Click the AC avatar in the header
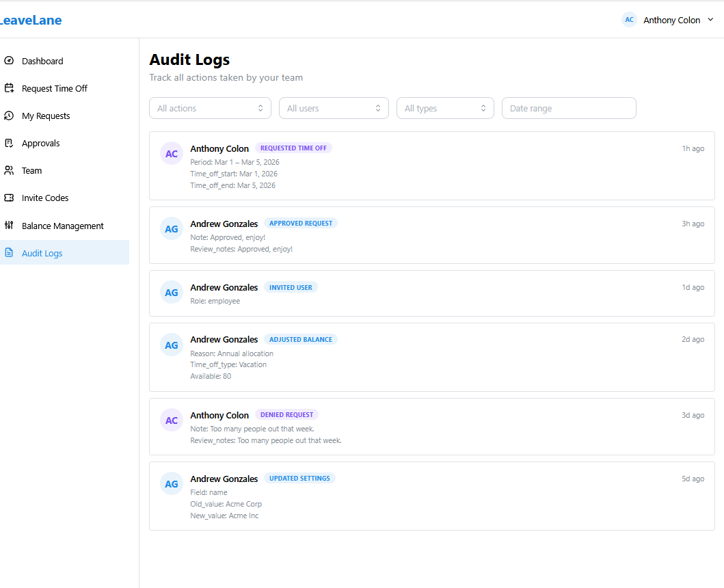724x588 pixels. [x=629, y=20]
